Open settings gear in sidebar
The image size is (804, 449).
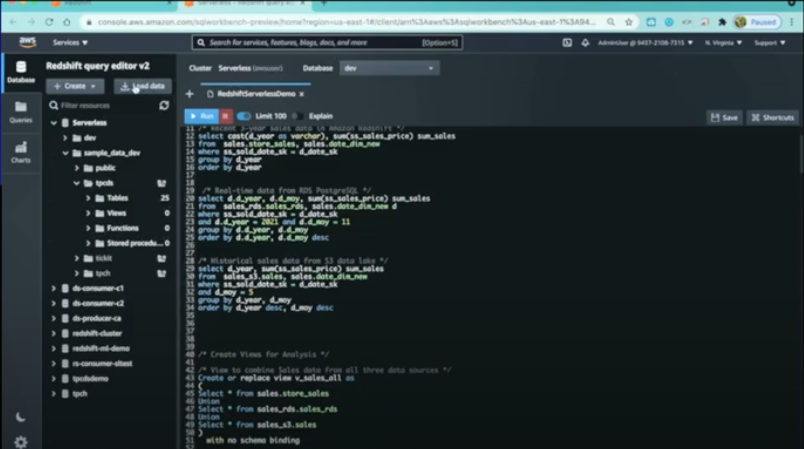click(21, 441)
